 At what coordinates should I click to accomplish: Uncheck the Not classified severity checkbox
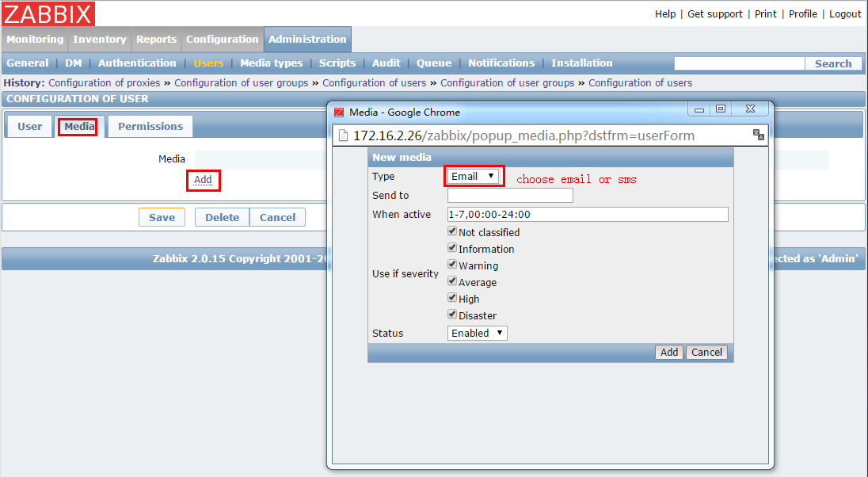(x=452, y=231)
